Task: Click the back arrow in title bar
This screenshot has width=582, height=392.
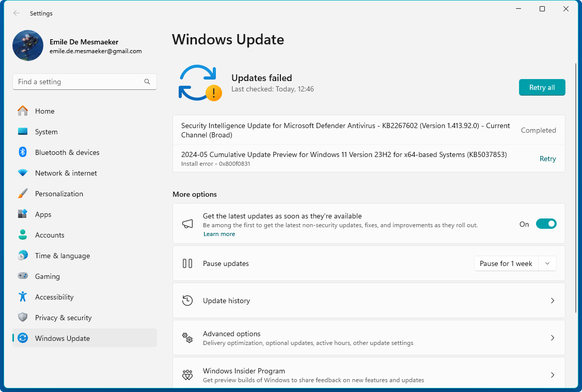Action: coord(17,13)
